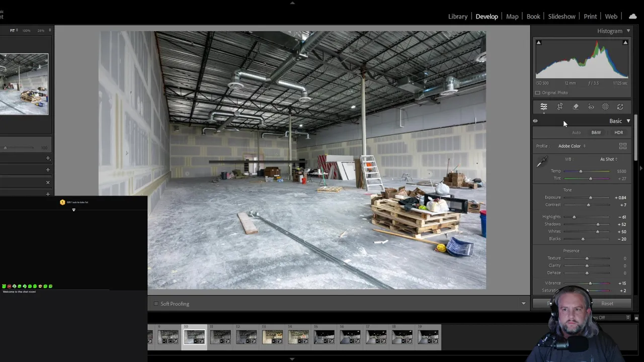The width and height of the screenshot is (644, 362).
Task: Select filmstrip thumbnail number 19
Action: point(429,337)
